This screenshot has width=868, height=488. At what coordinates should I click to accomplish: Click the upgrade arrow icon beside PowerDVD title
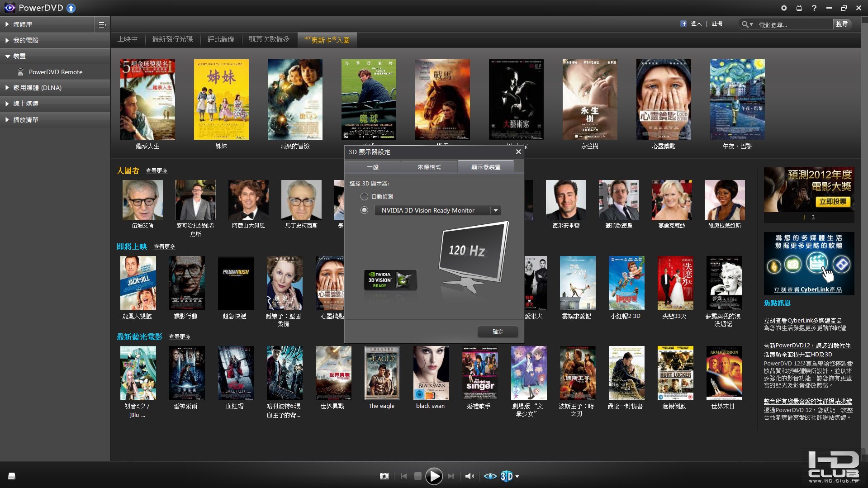71,8
